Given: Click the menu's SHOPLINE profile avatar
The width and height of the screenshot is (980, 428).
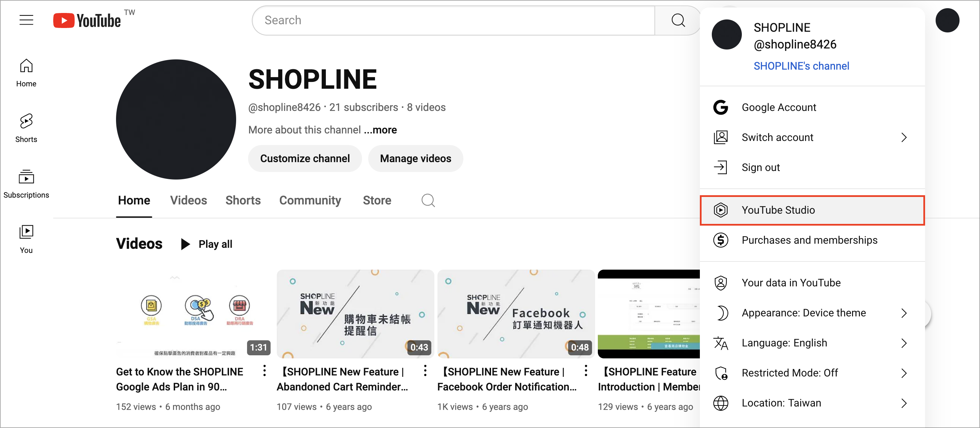Looking at the screenshot, I should point(726,34).
